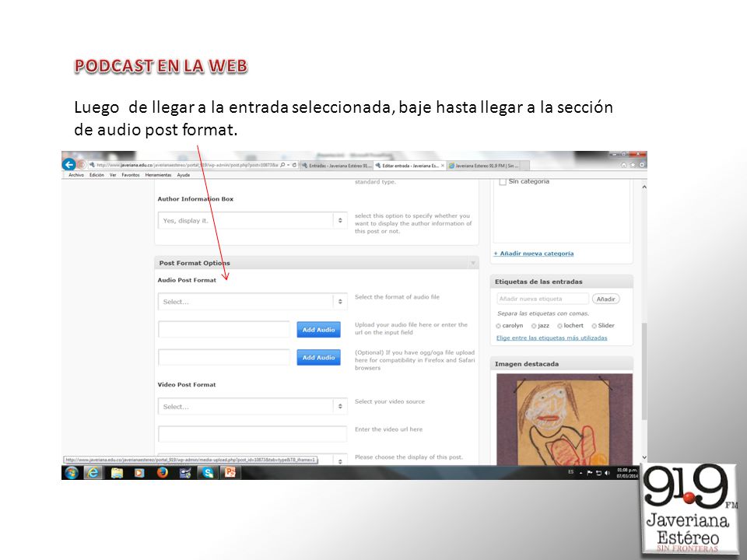This screenshot has width=747, height=560.
Task: Open Favorites with the star icon
Action: click(x=633, y=165)
